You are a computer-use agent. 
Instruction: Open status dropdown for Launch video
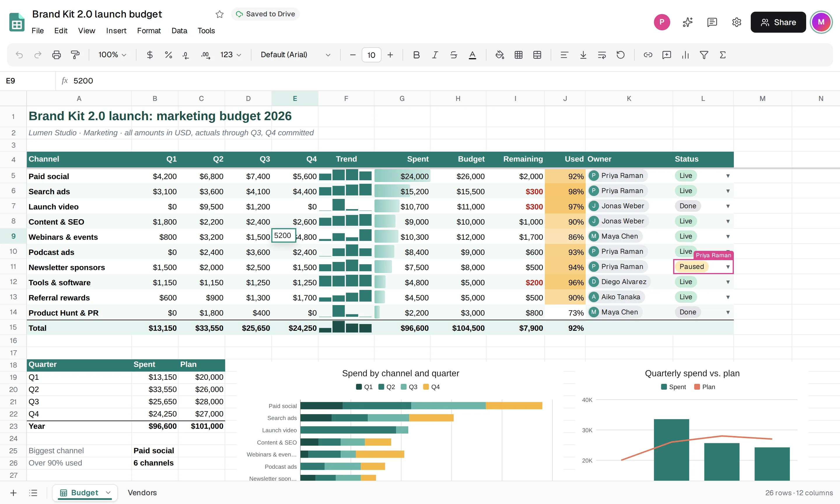[728, 206]
